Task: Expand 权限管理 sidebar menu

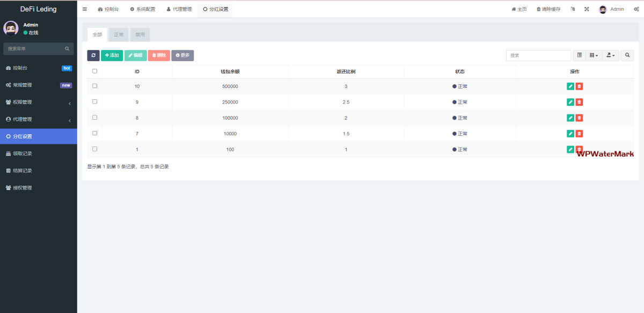Action: (38, 103)
